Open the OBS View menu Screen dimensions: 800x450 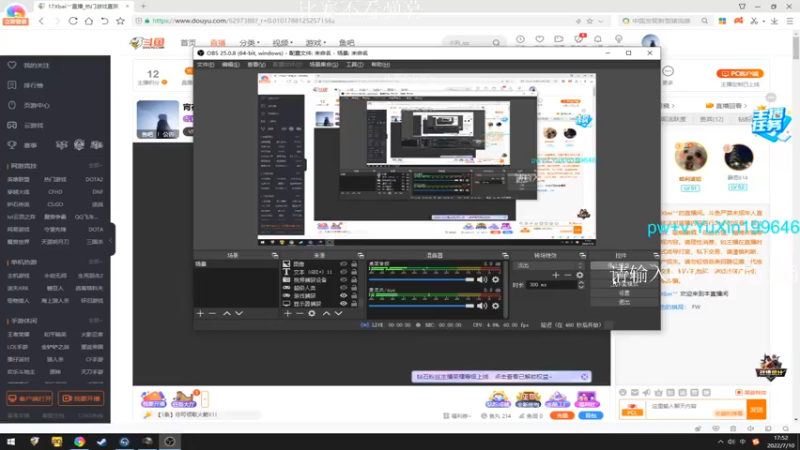(x=256, y=65)
